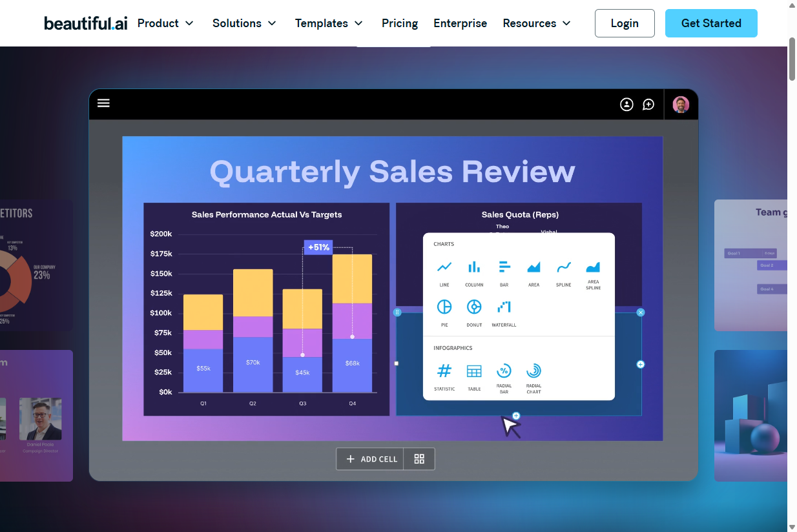
Task: Open the hamburger menu in the editor
Action: point(103,103)
